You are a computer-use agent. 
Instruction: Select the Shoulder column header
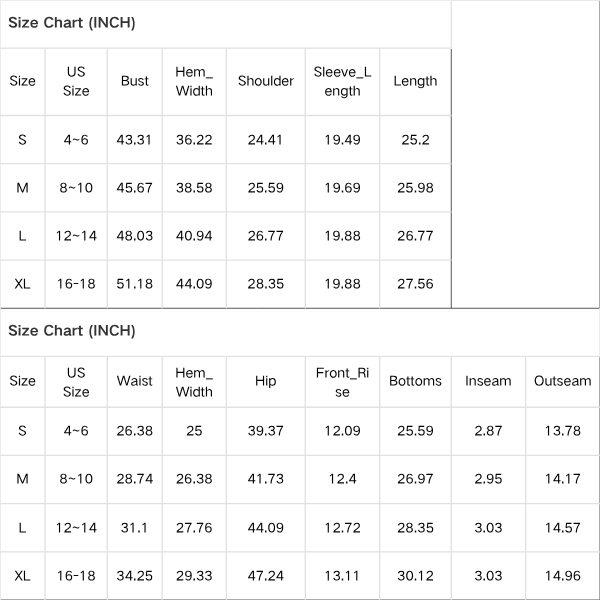click(x=266, y=81)
